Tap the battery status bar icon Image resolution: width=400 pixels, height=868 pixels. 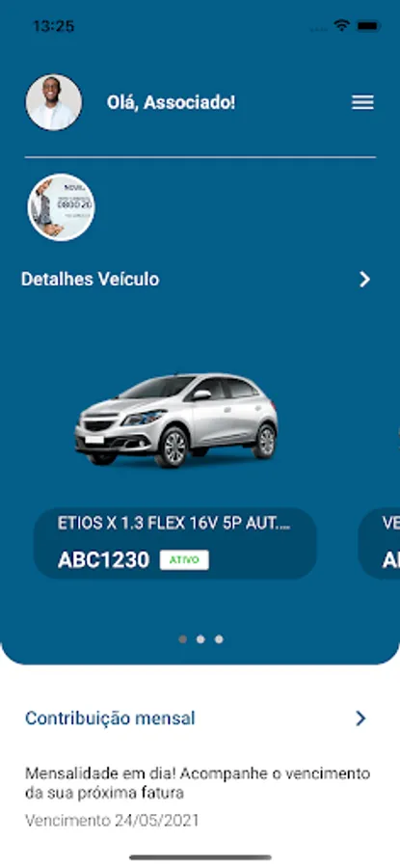(367, 25)
